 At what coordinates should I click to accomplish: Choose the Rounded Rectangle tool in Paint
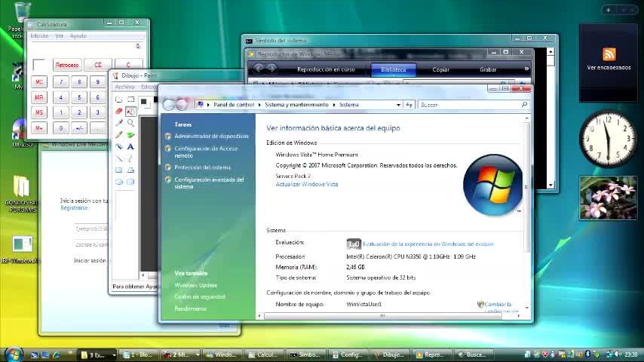130,182
